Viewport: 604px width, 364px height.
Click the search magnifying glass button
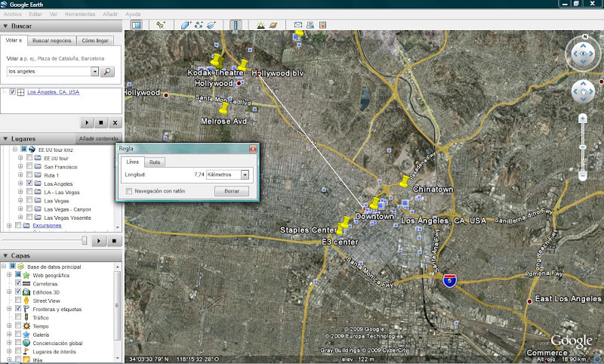107,71
